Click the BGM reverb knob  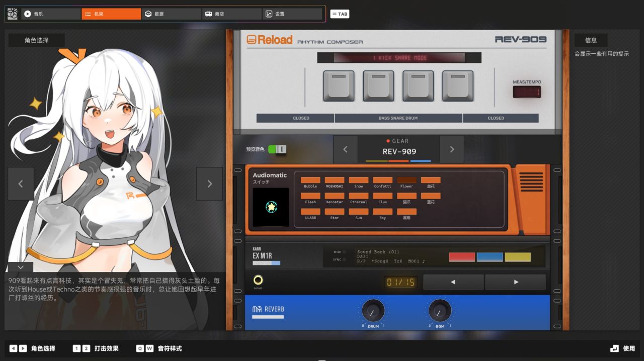[x=440, y=311]
